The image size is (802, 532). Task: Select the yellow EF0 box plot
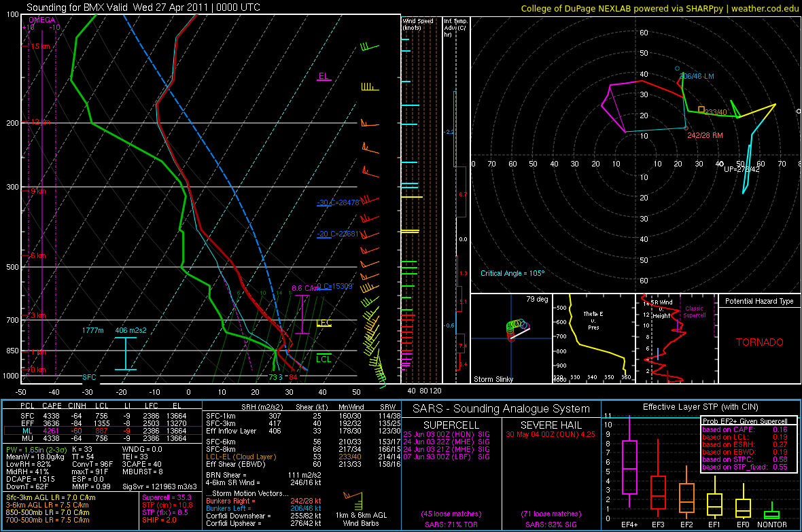743,502
